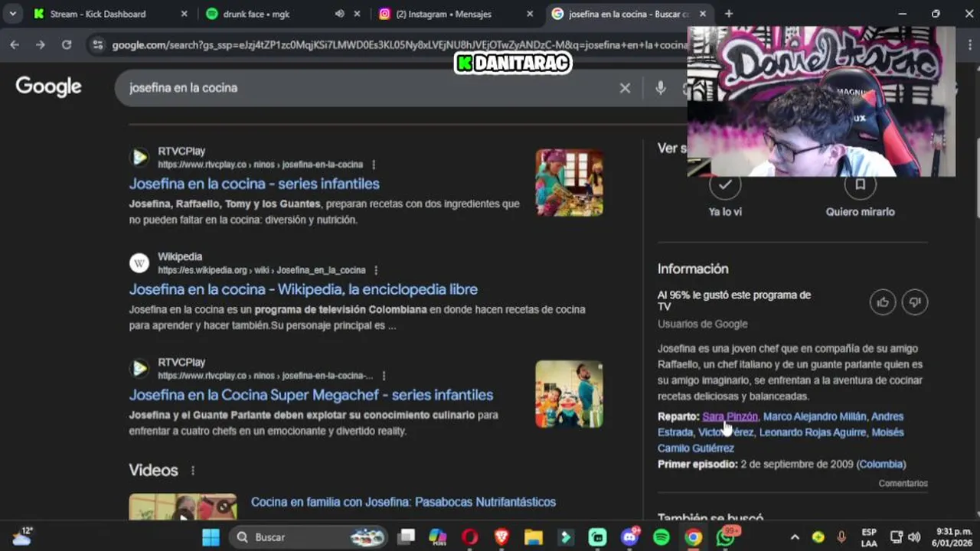
Task: Start voice search with microphone icon
Action: click(x=661, y=88)
